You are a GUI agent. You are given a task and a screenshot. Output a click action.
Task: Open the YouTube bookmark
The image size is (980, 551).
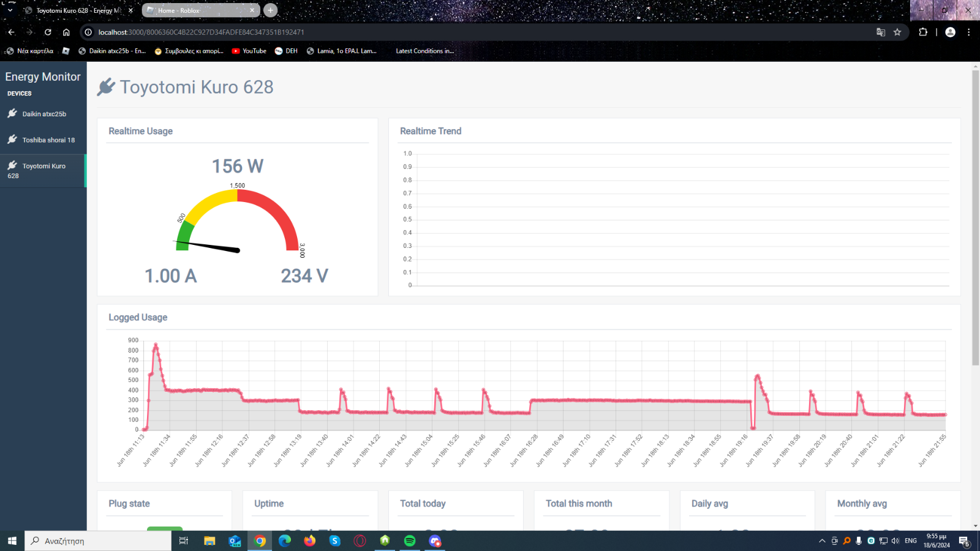tap(249, 51)
